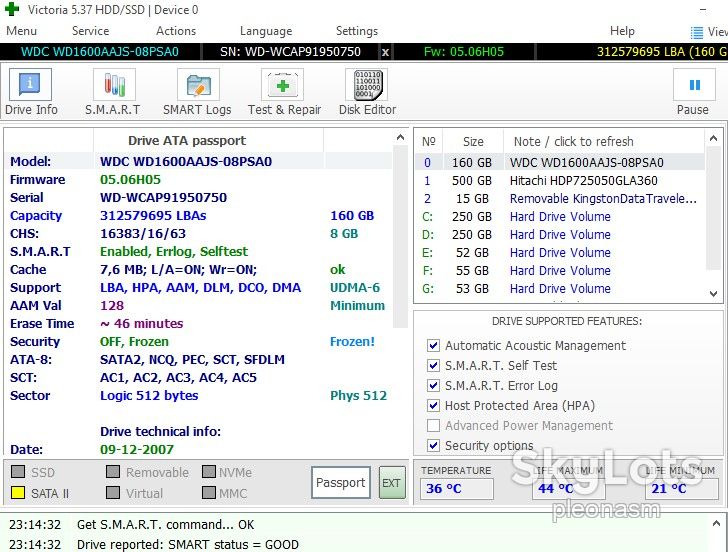The image size is (728, 552).
Task: Click the NVMe indicator box
Action: click(x=209, y=472)
